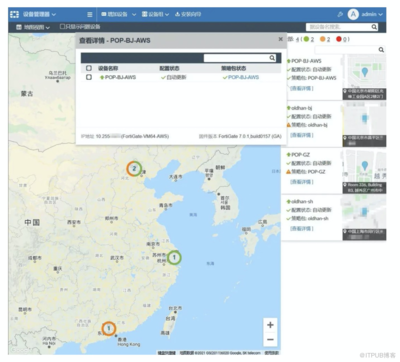Check the POP-BJ-AWS row checkbox in dialog

(x=89, y=77)
